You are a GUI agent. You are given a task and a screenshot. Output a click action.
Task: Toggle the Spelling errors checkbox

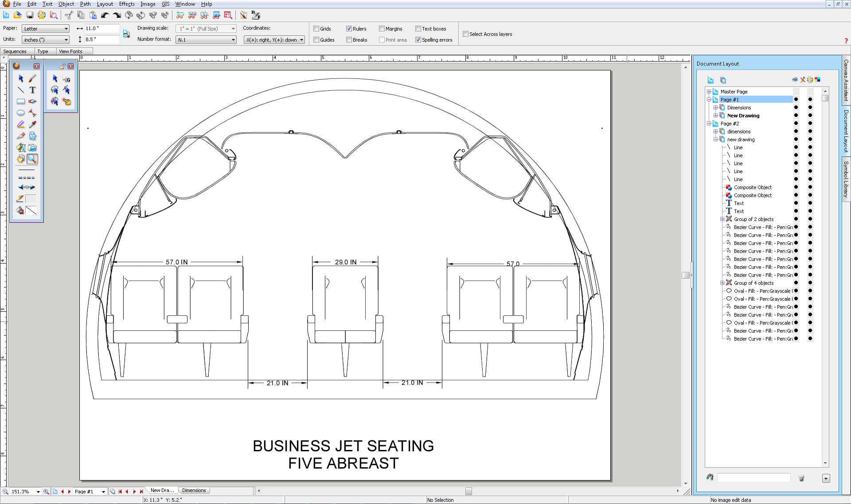click(418, 40)
